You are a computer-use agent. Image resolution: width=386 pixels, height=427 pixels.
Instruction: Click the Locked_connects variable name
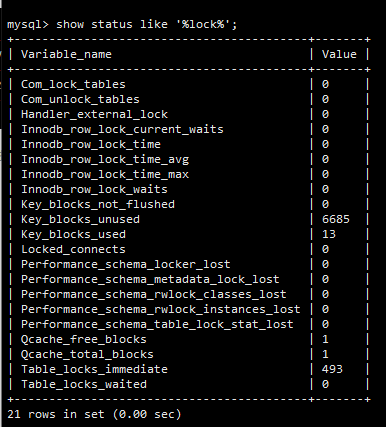point(73,249)
